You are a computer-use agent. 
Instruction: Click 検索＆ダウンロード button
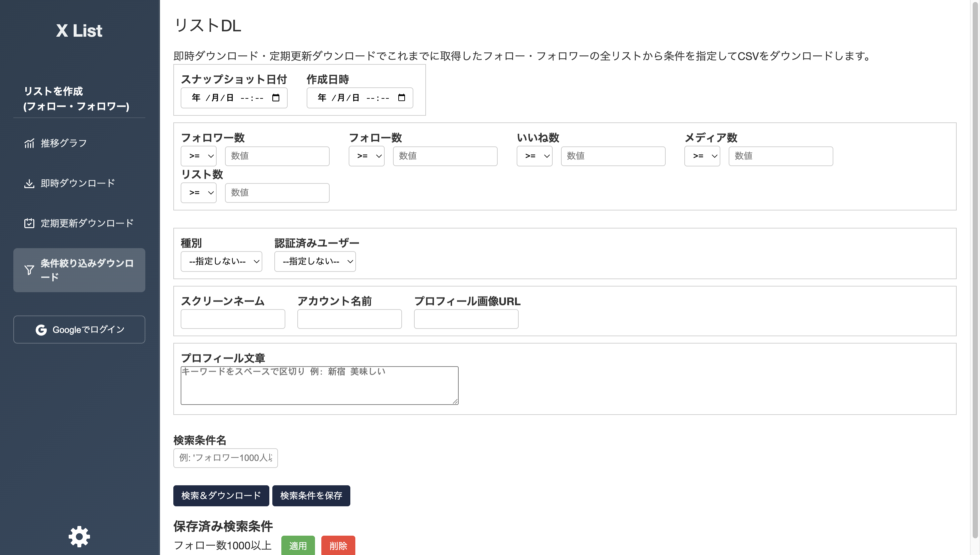(x=221, y=496)
